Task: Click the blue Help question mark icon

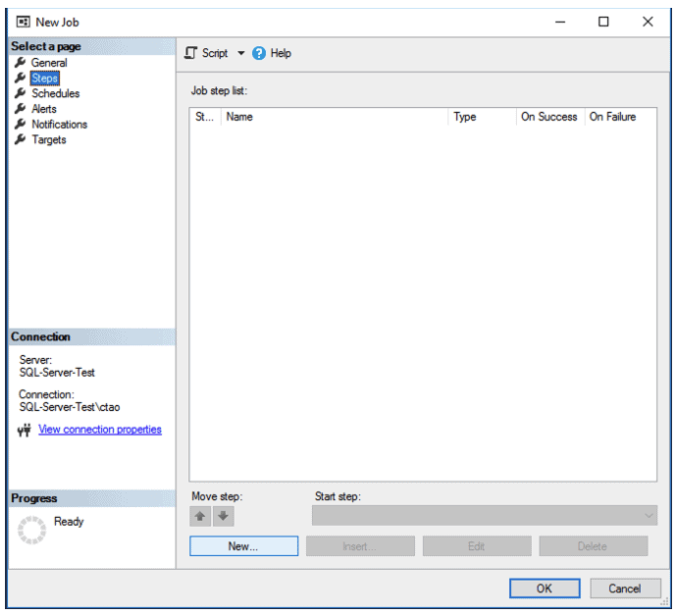Action: (259, 53)
